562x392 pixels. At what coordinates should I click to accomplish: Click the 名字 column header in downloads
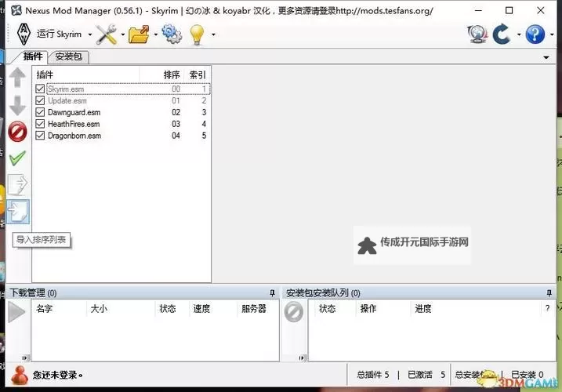pyautogui.click(x=59, y=309)
